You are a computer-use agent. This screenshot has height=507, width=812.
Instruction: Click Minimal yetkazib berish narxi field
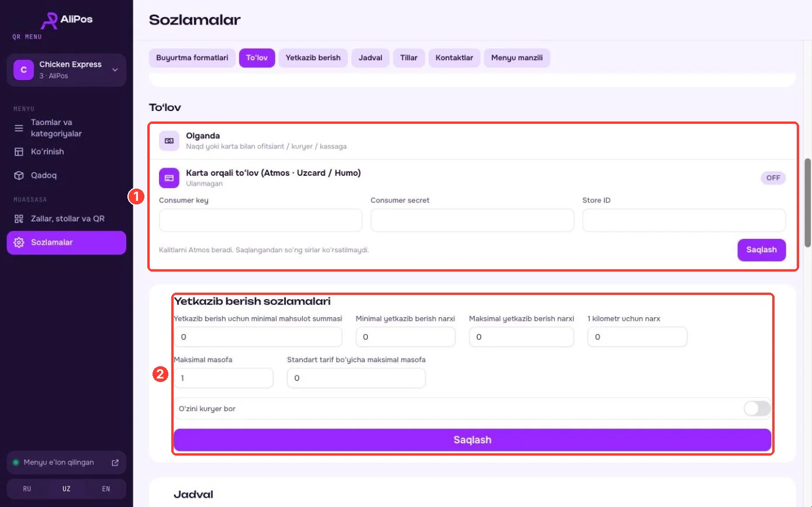pyautogui.click(x=406, y=337)
